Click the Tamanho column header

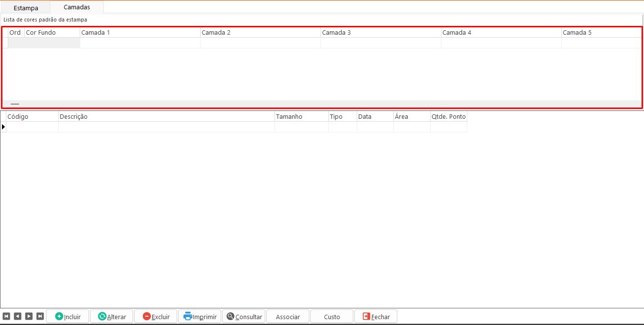tap(301, 117)
